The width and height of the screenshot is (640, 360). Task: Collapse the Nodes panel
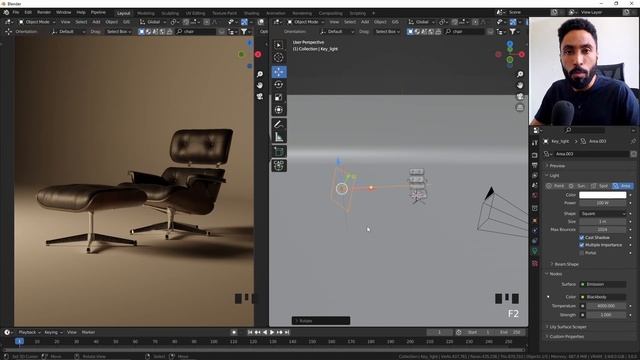tap(556, 274)
